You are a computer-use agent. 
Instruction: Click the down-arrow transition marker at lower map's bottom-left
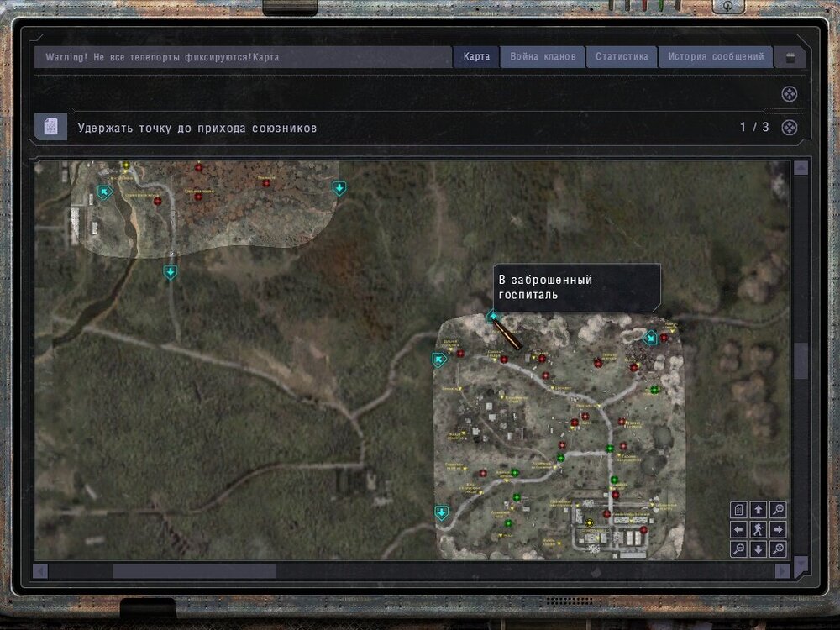click(442, 513)
